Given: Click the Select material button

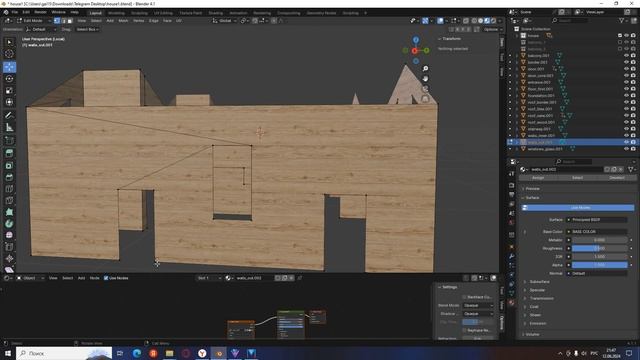Looking at the screenshot, I should [577, 178].
